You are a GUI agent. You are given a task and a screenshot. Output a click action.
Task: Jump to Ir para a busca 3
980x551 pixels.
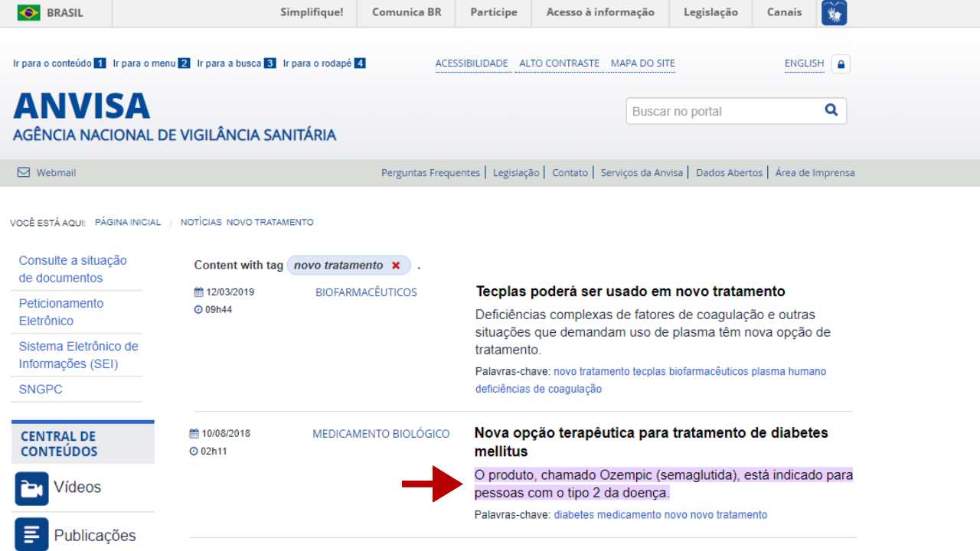point(237,64)
